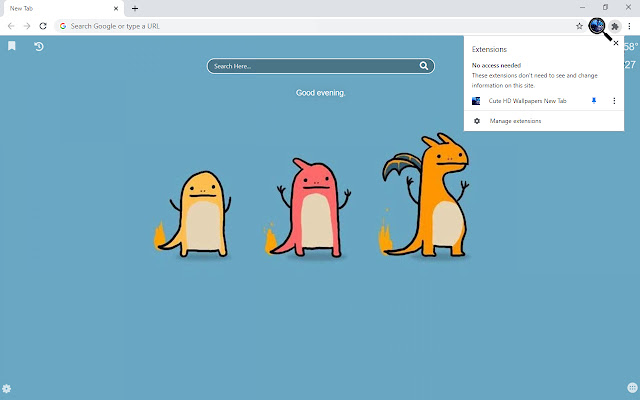Unpin Cute HD Wallpapers New Tab with pin icon
Viewport: 640px width, 400px height.
[594, 101]
